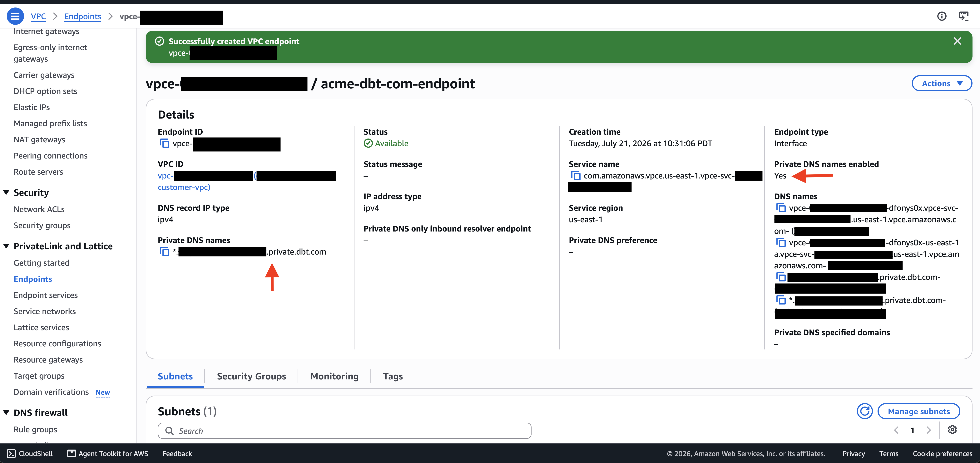Copy the Private DNS names value

point(165,252)
